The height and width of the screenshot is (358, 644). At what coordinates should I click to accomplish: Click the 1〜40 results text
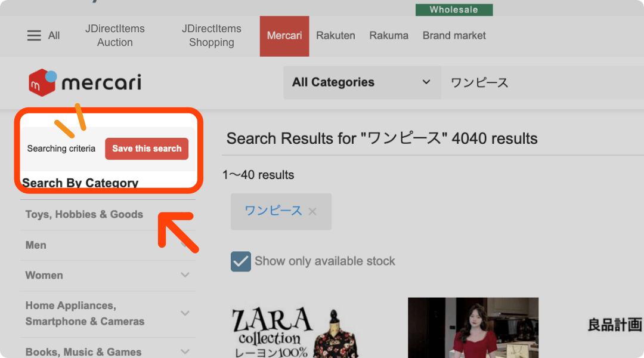coord(258,175)
